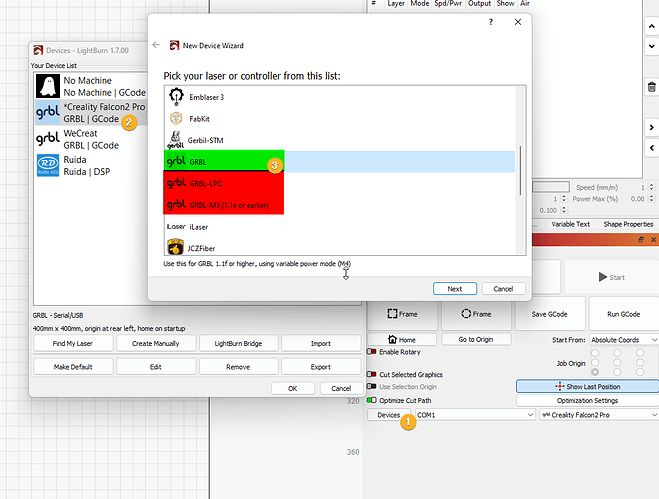Select the iLaser device entry
This screenshot has width=659, height=499.
click(x=340, y=227)
